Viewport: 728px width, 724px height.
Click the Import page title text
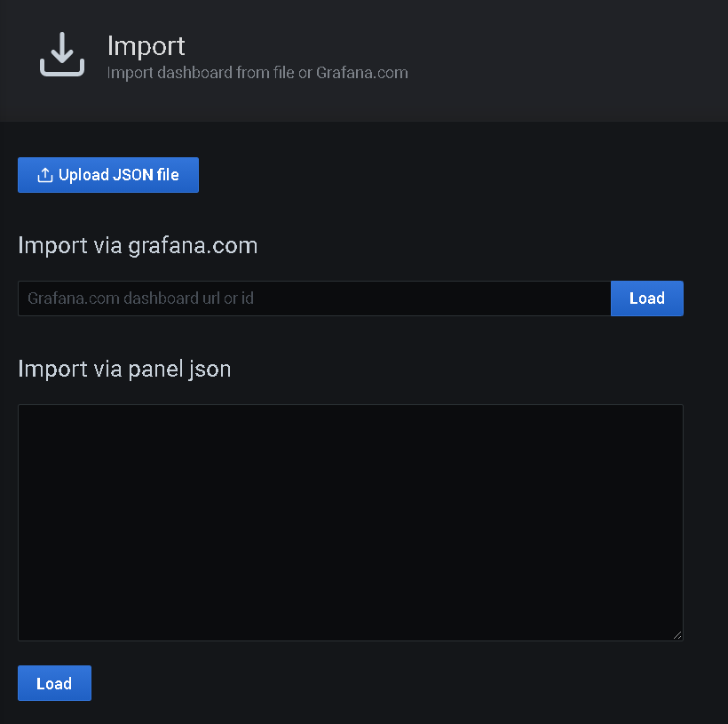point(146,45)
